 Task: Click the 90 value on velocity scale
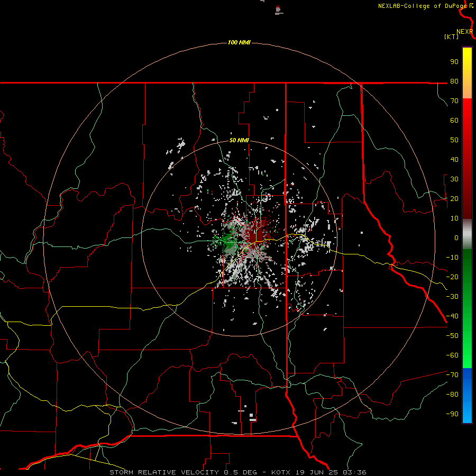point(454,62)
